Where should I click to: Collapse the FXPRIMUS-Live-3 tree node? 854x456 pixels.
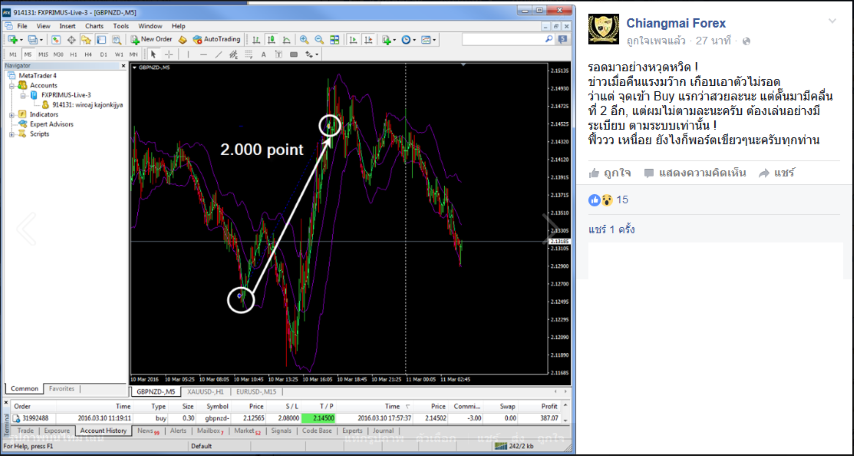pyautogui.click(x=25, y=95)
